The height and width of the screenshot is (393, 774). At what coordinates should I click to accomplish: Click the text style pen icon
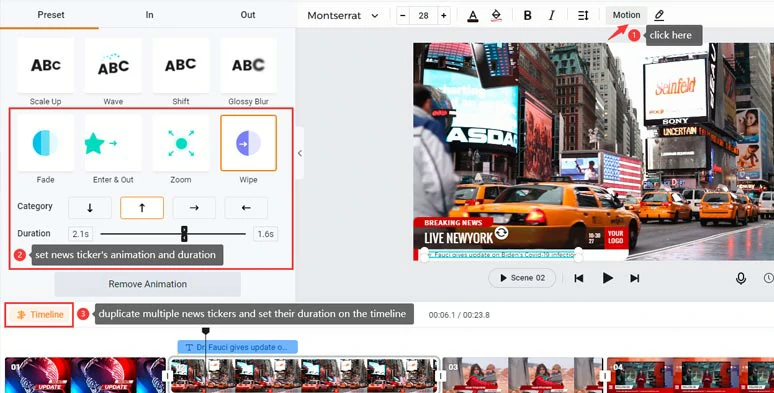tap(659, 16)
